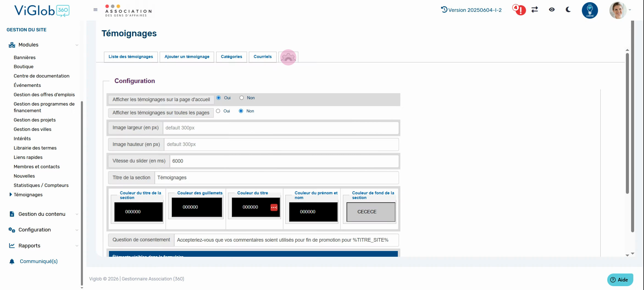Open Gestion des offres d'emplois
The width and height of the screenshot is (644, 290).
tap(44, 95)
